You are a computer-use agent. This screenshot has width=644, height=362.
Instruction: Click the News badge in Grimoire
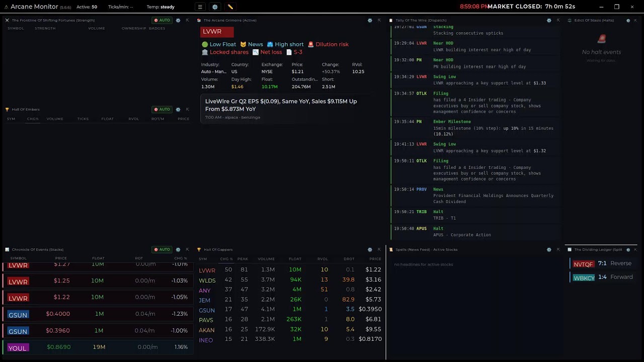coord(252,44)
